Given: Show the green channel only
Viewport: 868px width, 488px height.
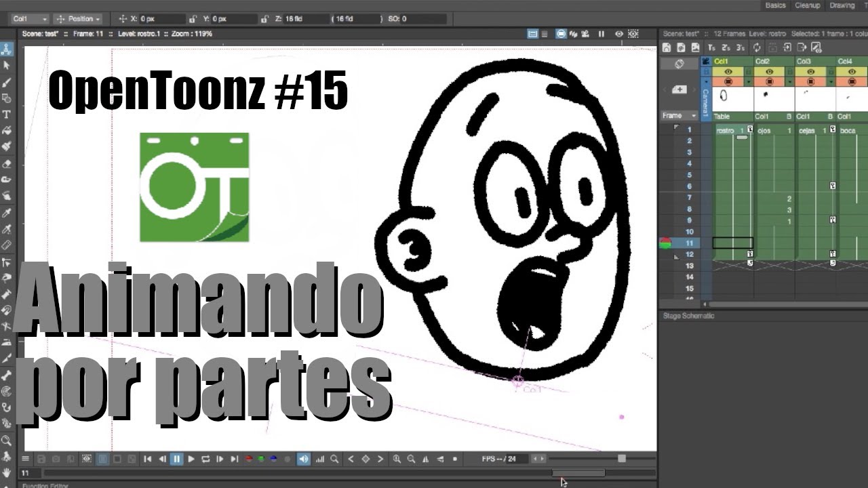Looking at the screenshot, I should pyautogui.click(x=261, y=459).
